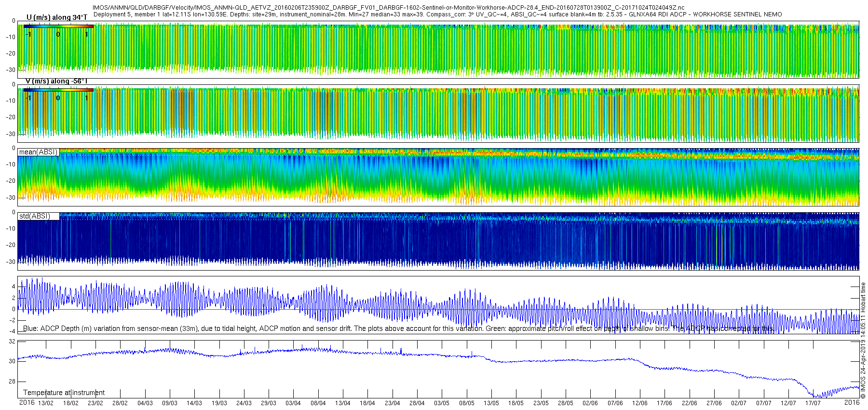Screen dimensions: 868x410
Task: Click the '17/07' date tick label
Action: coord(813,403)
